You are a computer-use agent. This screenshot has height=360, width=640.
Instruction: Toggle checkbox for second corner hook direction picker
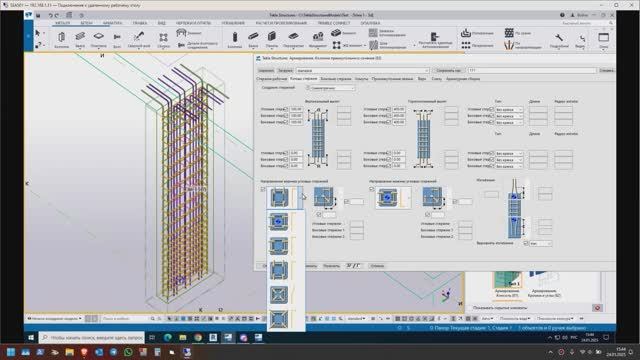click(x=371, y=189)
